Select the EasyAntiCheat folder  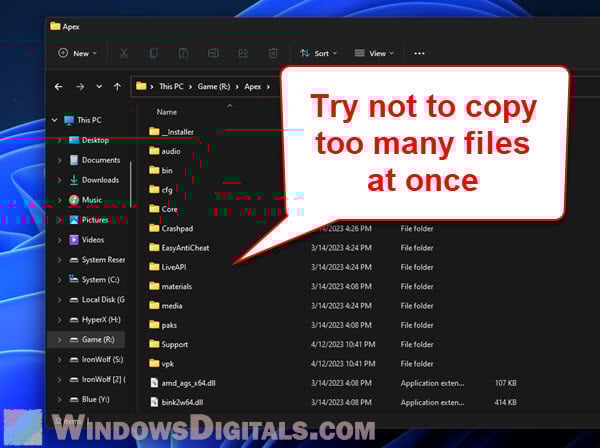coord(179,248)
